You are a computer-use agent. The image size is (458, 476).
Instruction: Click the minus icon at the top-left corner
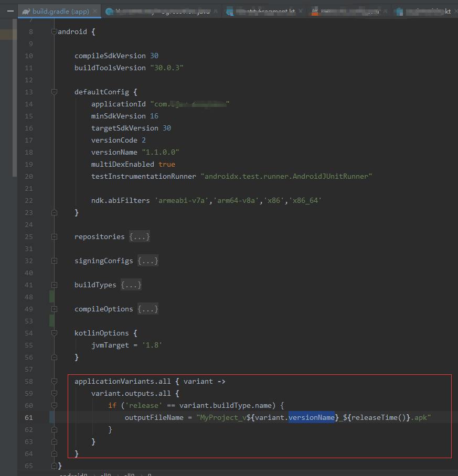(10, 10)
